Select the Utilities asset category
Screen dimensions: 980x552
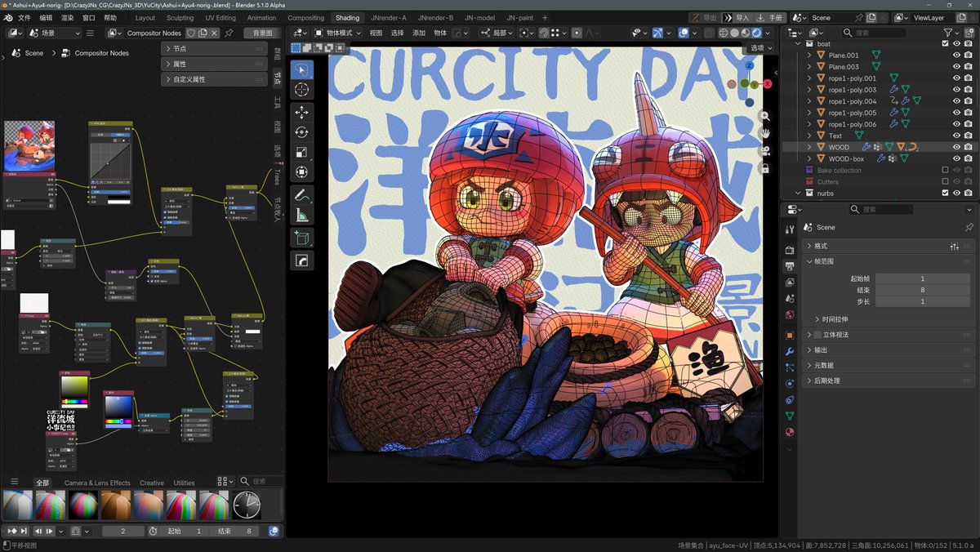[184, 483]
